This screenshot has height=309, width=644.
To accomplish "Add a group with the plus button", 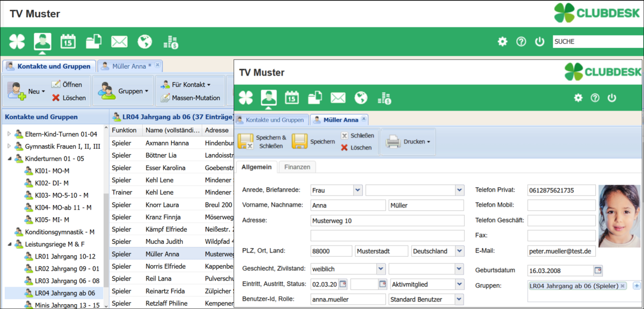I will click(636, 286).
